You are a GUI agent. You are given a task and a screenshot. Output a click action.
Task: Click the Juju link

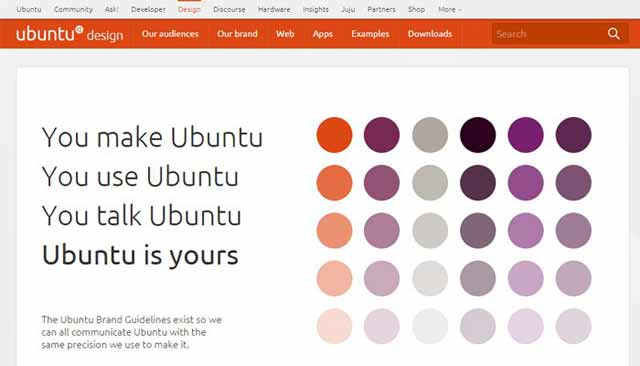[x=348, y=9]
